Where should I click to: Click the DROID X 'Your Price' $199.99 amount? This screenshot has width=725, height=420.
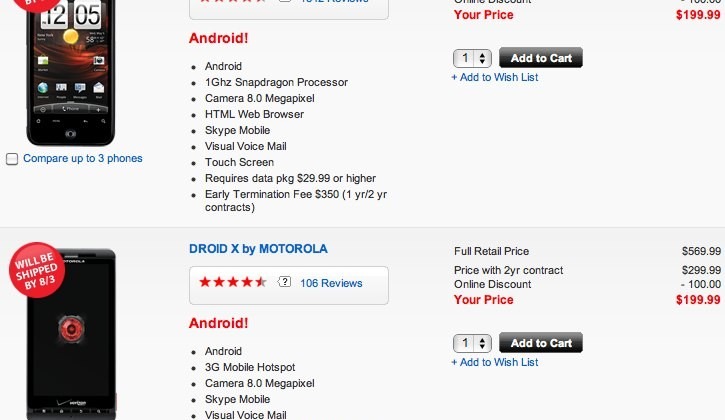[698, 300]
